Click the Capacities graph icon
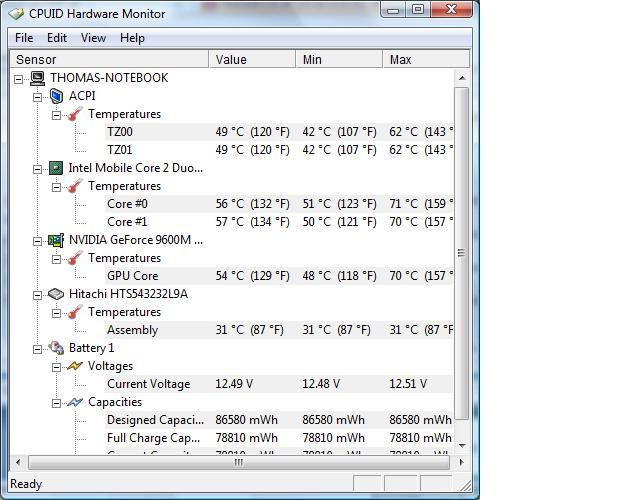This screenshot has width=640, height=500. click(75, 402)
